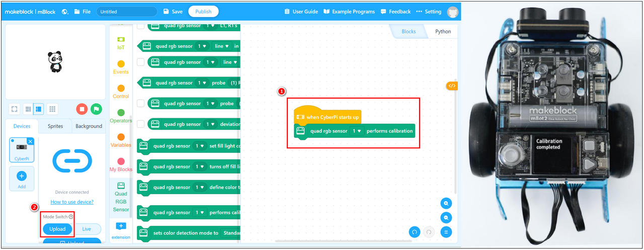The width and height of the screenshot is (644, 250).
Task: Switch to the Sprites tab
Action: click(55, 126)
